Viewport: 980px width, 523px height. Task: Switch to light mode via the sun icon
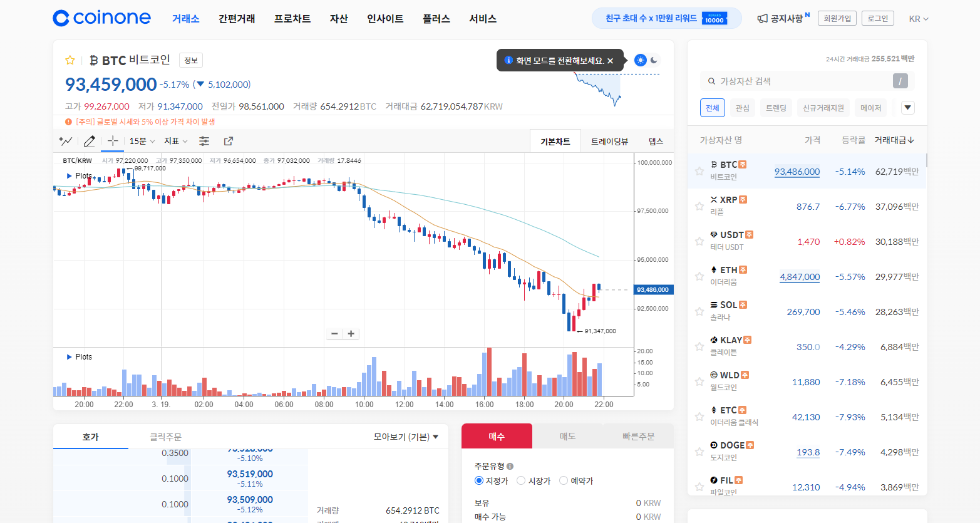pyautogui.click(x=640, y=60)
